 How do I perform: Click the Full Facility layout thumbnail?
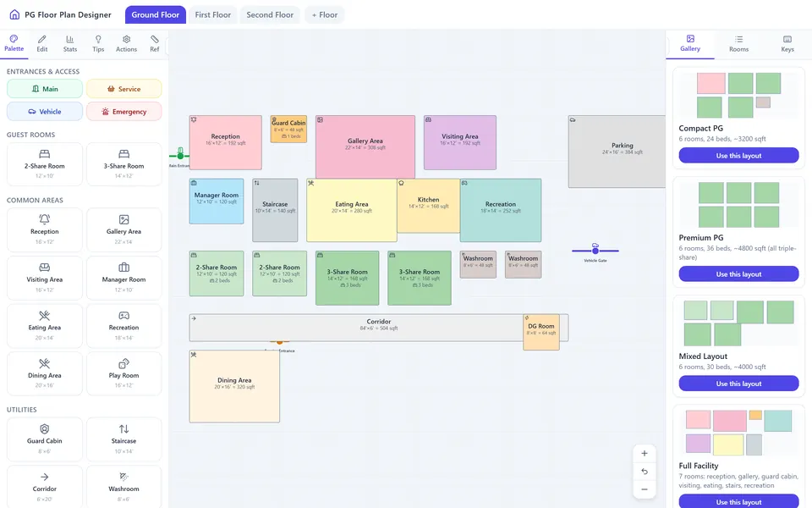tap(738, 433)
